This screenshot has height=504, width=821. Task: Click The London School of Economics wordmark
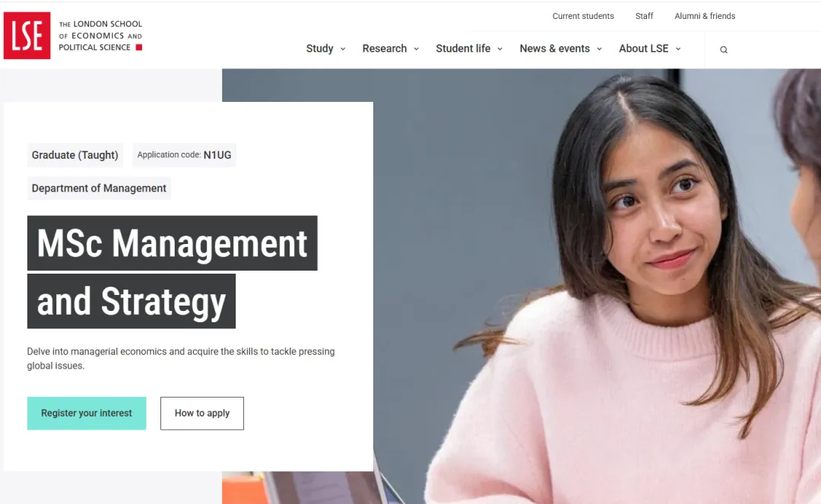(x=100, y=36)
